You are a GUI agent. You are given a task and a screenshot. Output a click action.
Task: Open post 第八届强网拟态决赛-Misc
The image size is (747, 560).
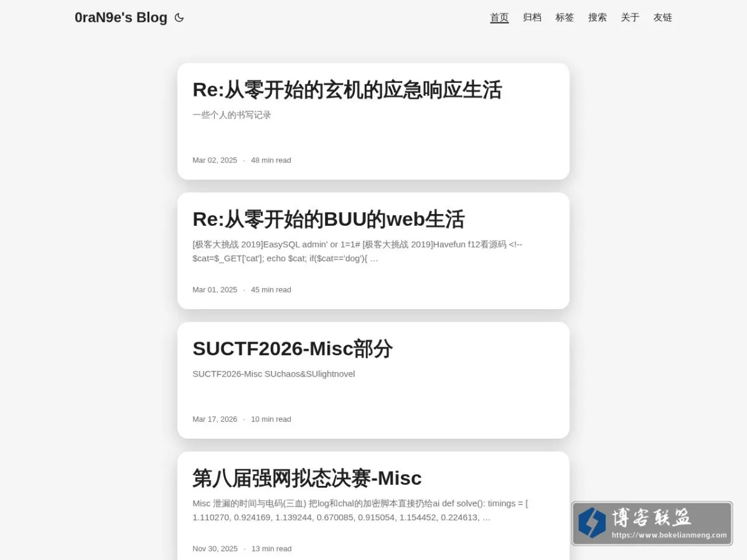click(307, 478)
